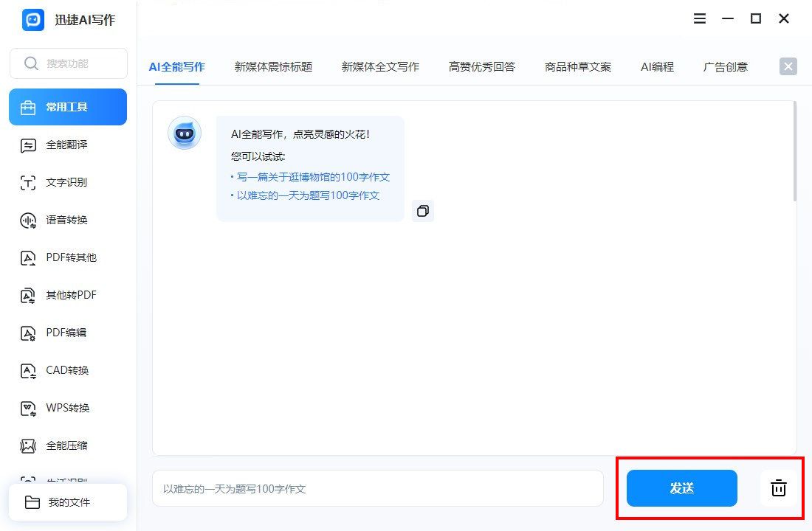Image resolution: width=812 pixels, height=531 pixels.
Task: Click the message input field
Action: [x=378, y=488]
